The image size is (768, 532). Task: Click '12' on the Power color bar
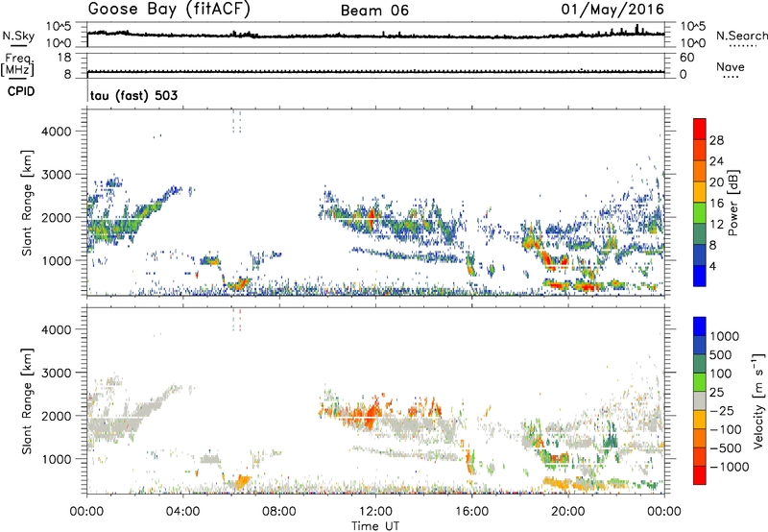click(x=716, y=224)
